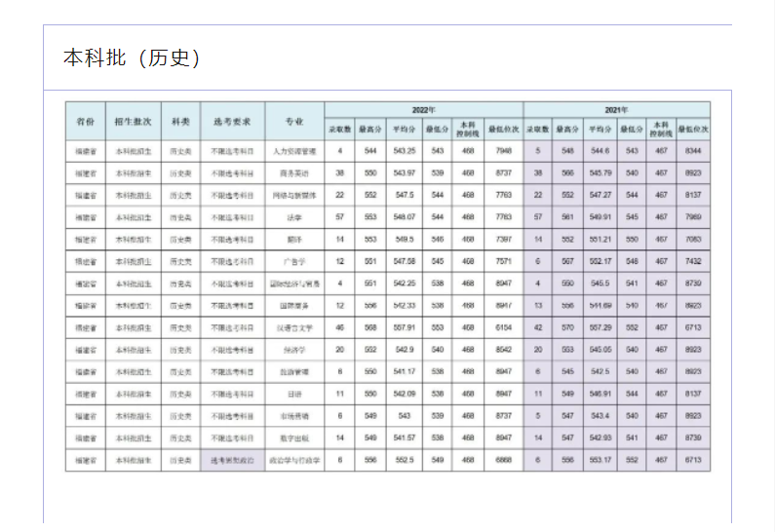This screenshot has width=775, height=532.
Task: Select the 国际经济与贸易 major cell
Action: (294, 284)
